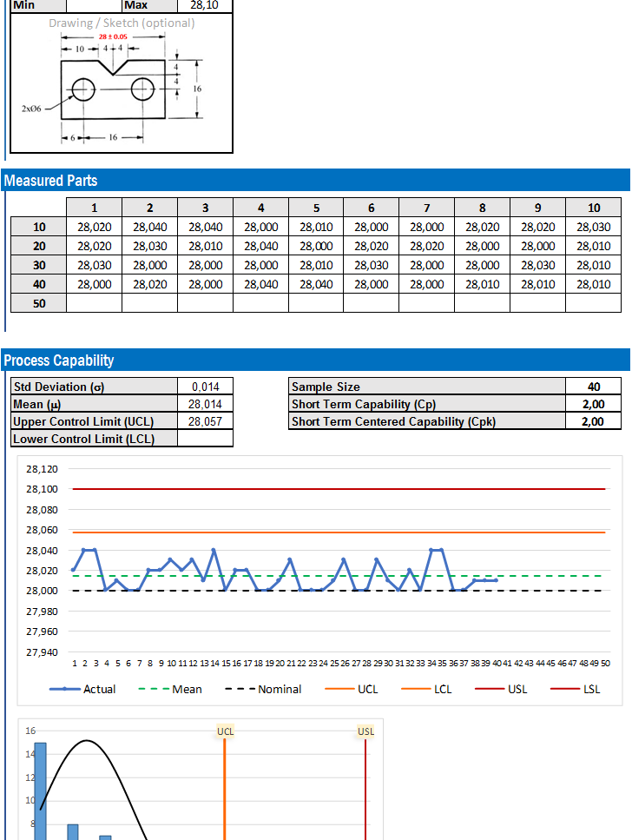Click row 20 column 4 value 28,040
Viewport: 632px width, 840px height.
260,247
